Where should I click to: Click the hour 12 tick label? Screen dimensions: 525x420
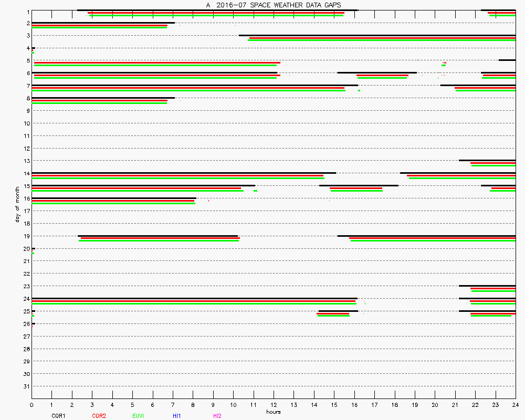(274, 405)
